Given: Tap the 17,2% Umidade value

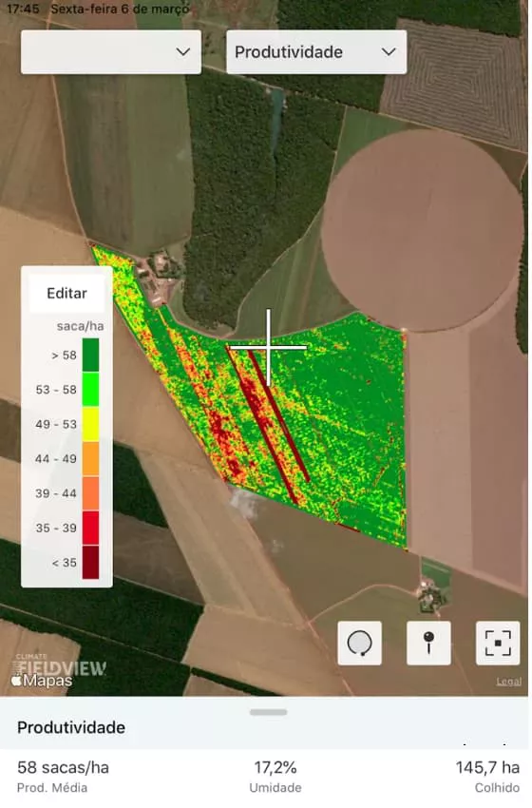Looking at the screenshot, I should 275,767.
